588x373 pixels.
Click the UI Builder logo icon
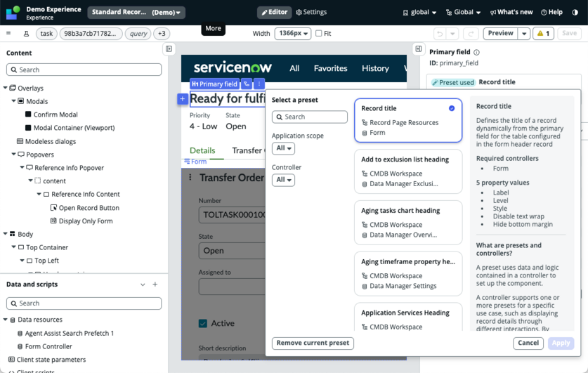point(13,13)
